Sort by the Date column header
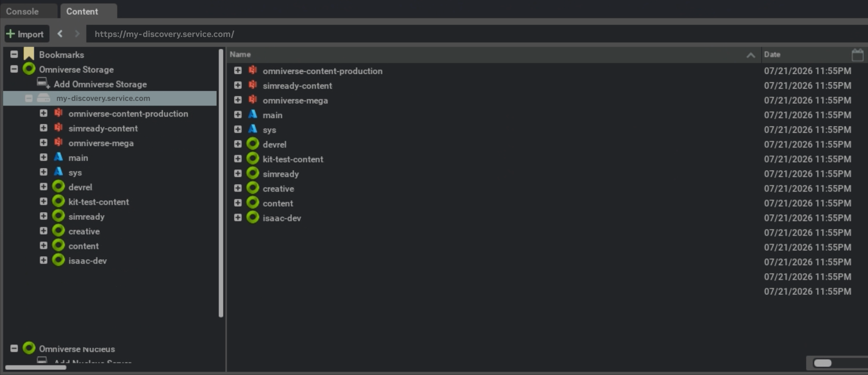 pyautogui.click(x=772, y=54)
